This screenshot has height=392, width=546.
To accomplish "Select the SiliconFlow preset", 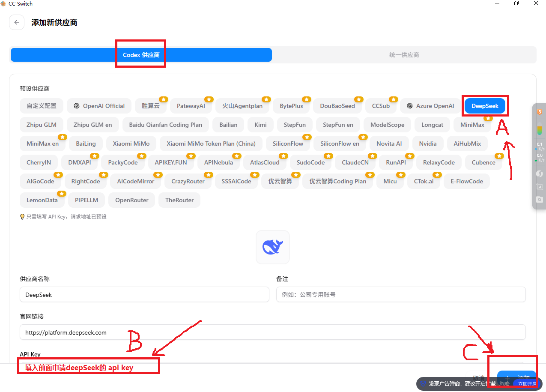I will coord(288,144).
